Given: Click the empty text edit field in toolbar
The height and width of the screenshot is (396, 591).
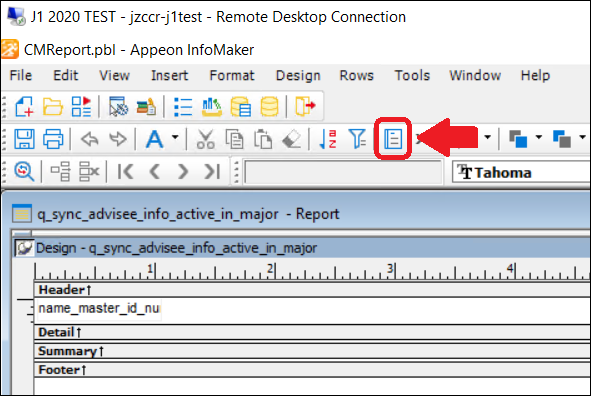Looking at the screenshot, I should coord(343,172).
